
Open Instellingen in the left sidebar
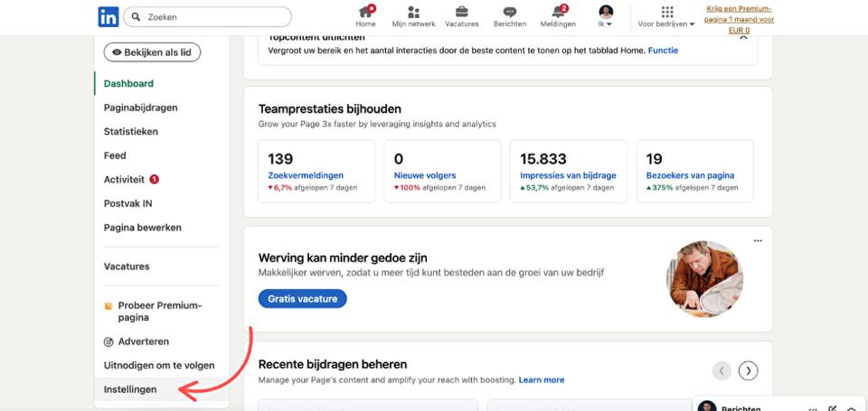[x=130, y=389]
